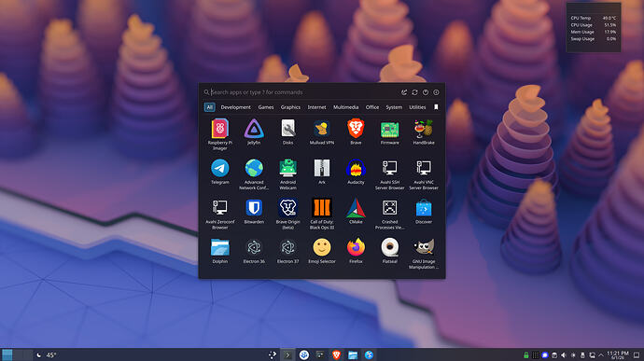Click the info icon in launcher header

coord(436,92)
